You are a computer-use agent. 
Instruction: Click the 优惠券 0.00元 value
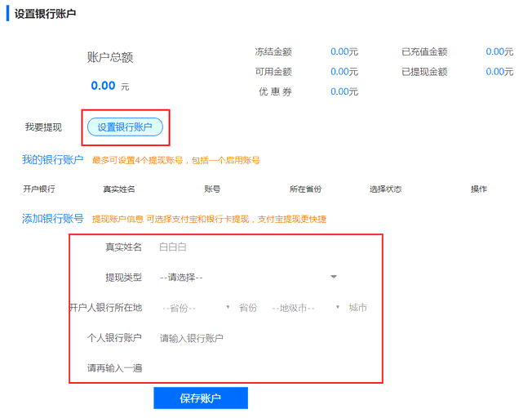[x=344, y=91]
